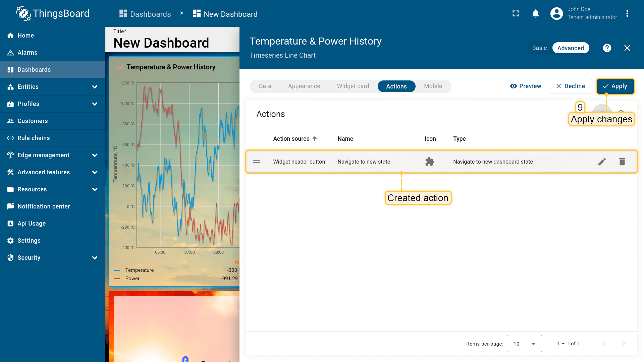This screenshot has width=644, height=362.
Task: Apply the widget changes
Action: pyautogui.click(x=615, y=86)
